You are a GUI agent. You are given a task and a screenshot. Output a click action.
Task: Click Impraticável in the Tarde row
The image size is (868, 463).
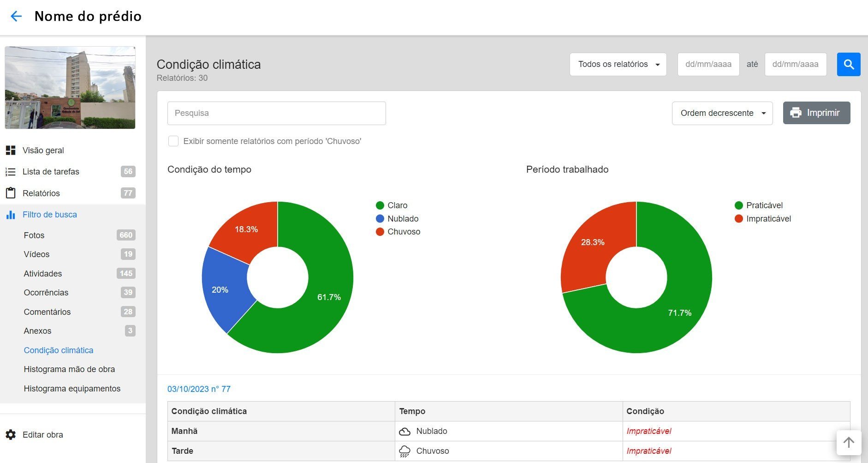point(649,451)
